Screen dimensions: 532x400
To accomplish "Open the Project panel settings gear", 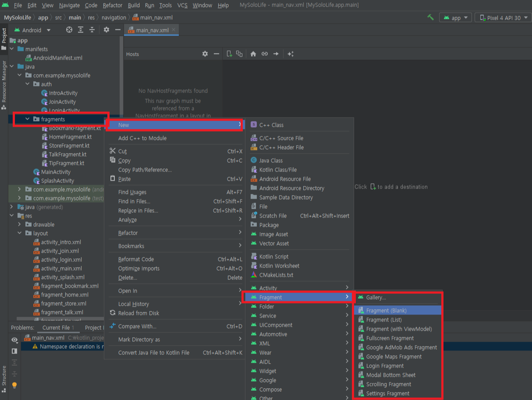I will [x=106, y=30].
